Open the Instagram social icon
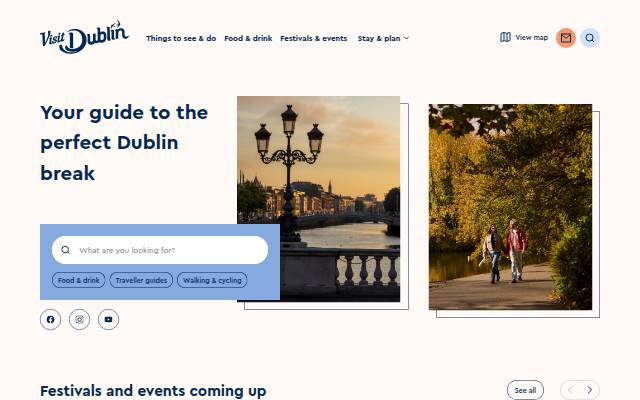 click(x=80, y=319)
